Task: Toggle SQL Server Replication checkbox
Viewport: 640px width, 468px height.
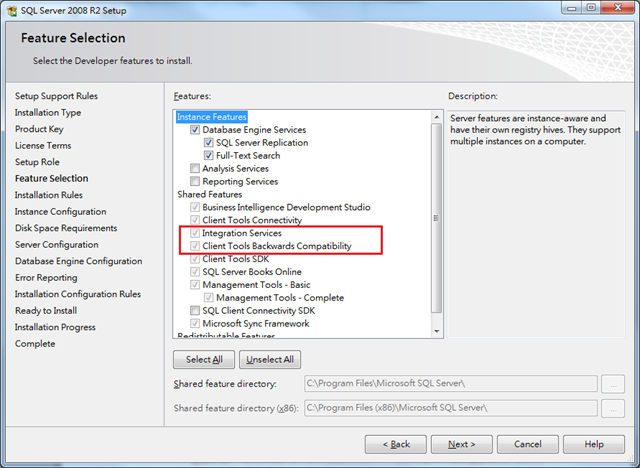Action: click(208, 143)
